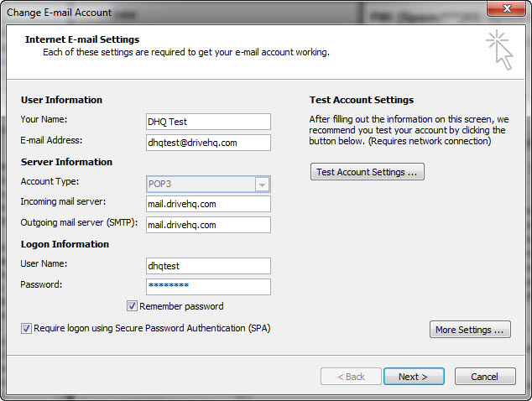
Task: Click the wizard cursor icon in header
Action: pyautogui.click(x=498, y=49)
